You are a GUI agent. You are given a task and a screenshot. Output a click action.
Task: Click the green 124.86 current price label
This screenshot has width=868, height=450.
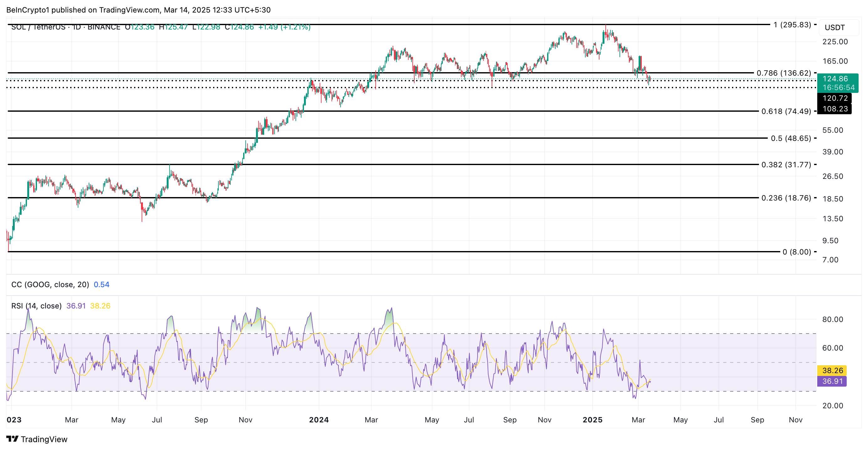point(835,79)
